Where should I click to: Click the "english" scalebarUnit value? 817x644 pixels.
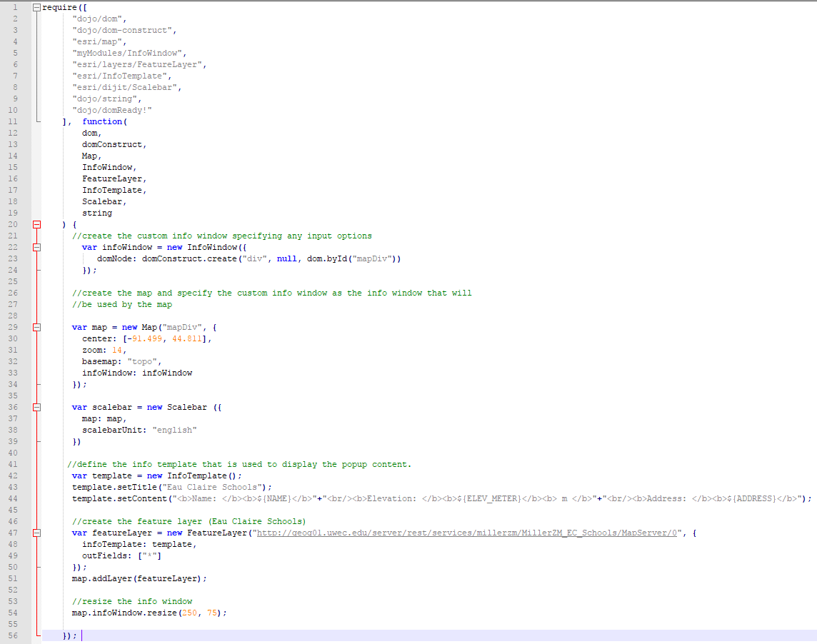click(x=174, y=431)
